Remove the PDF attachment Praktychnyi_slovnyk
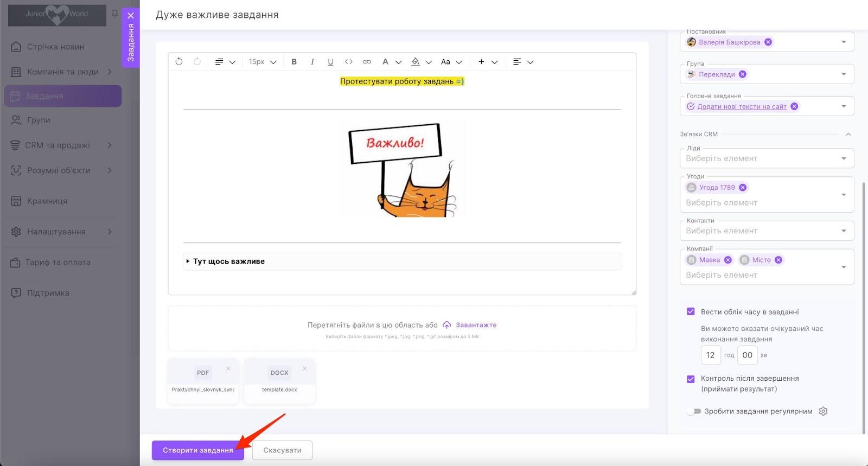 coord(228,368)
